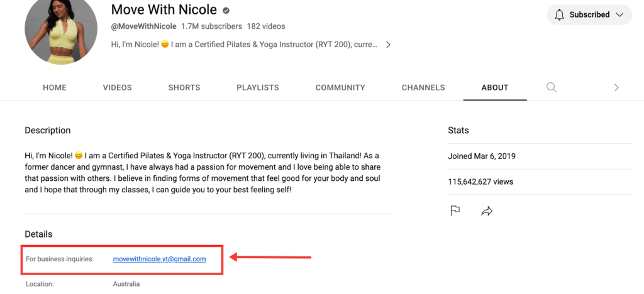
Task: Click the Move With Nicole channel title
Action: (x=164, y=10)
